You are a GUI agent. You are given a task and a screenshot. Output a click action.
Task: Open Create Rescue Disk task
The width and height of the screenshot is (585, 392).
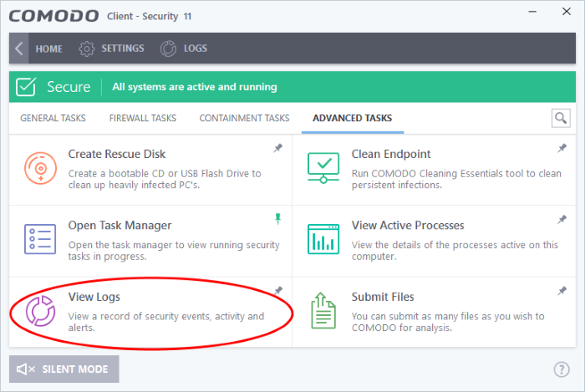tap(117, 154)
